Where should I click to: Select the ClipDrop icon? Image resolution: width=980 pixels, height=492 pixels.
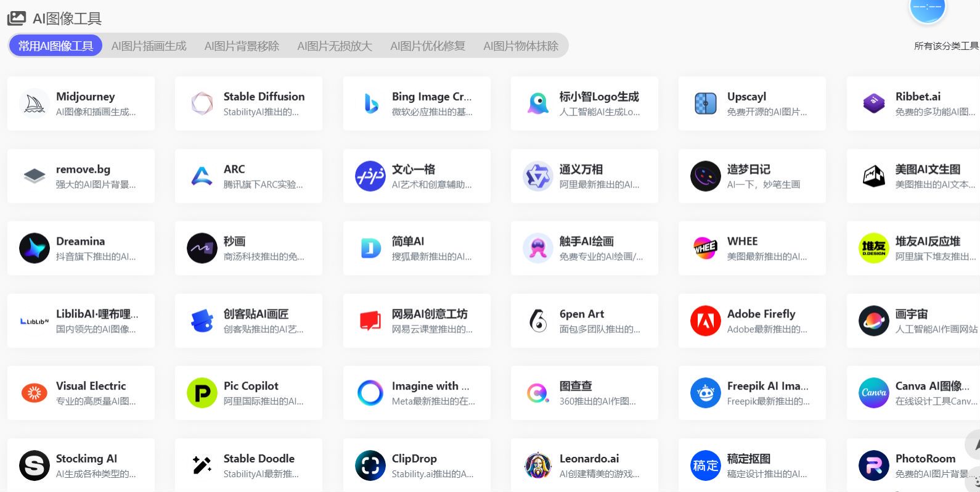(x=370, y=465)
